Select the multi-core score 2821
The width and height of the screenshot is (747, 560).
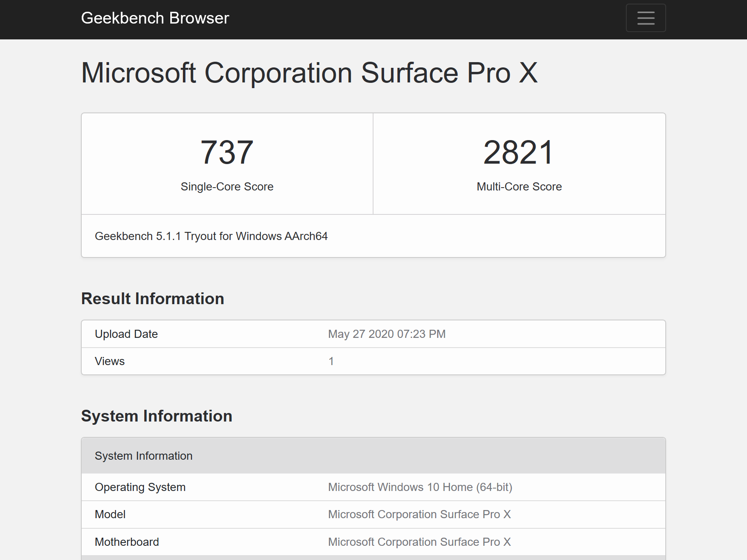519,152
